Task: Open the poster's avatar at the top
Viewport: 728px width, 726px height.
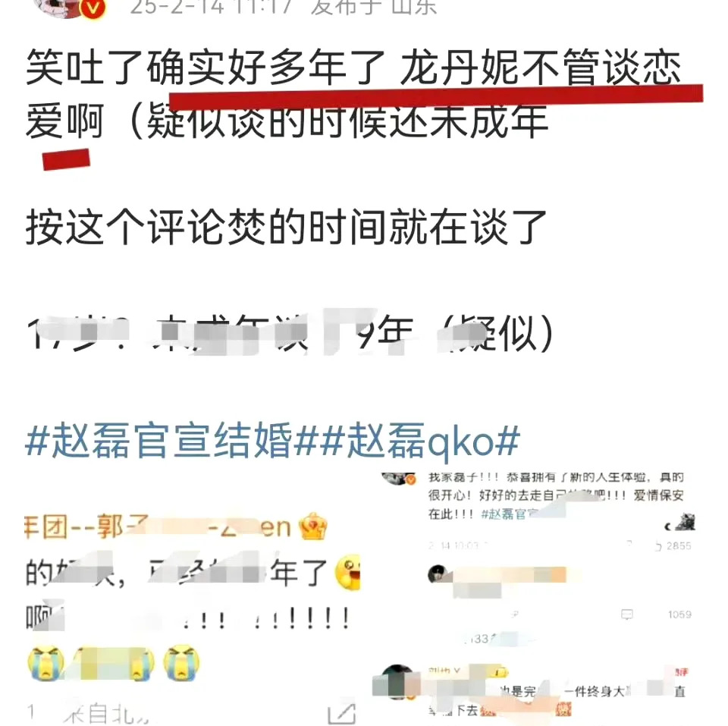Action: coord(65,5)
